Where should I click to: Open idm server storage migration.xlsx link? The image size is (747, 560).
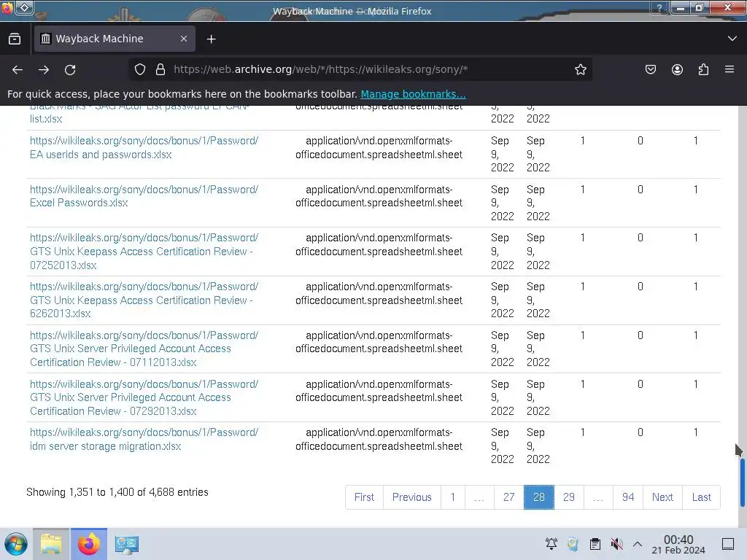pyautogui.click(x=144, y=439)
